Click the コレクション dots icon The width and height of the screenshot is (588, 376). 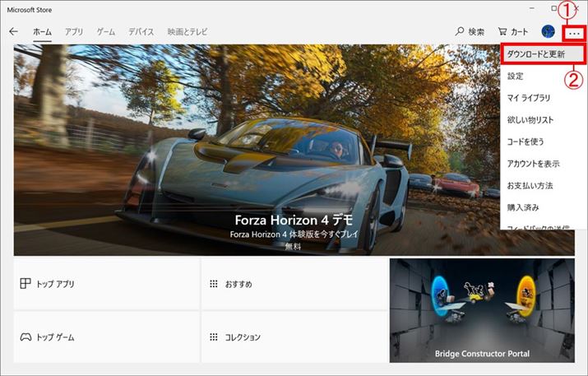(x=213, y=337)
